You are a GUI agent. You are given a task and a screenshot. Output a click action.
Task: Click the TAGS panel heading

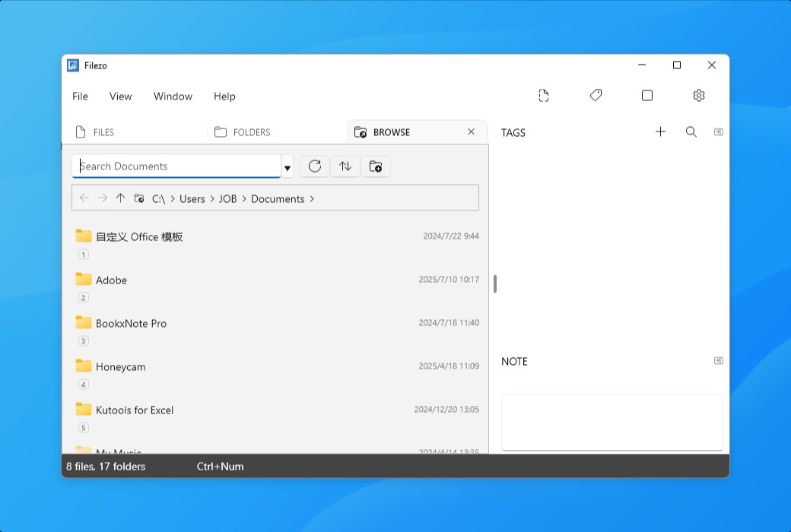point(513,133)
